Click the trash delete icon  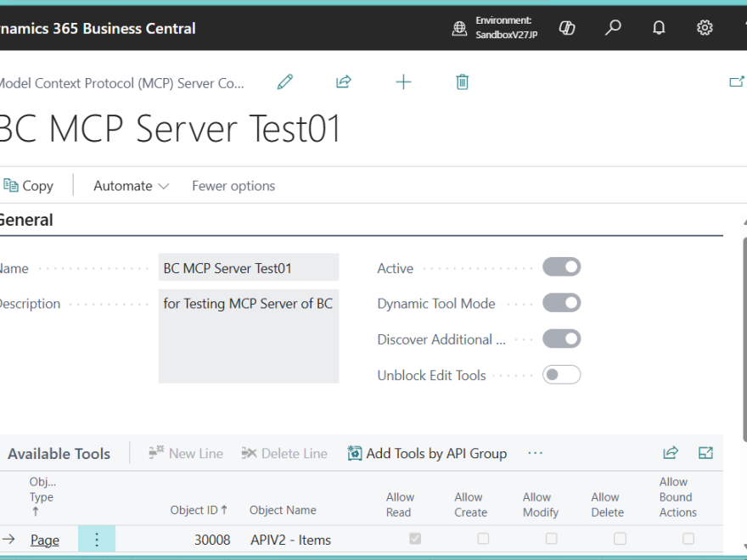point(462,82)
